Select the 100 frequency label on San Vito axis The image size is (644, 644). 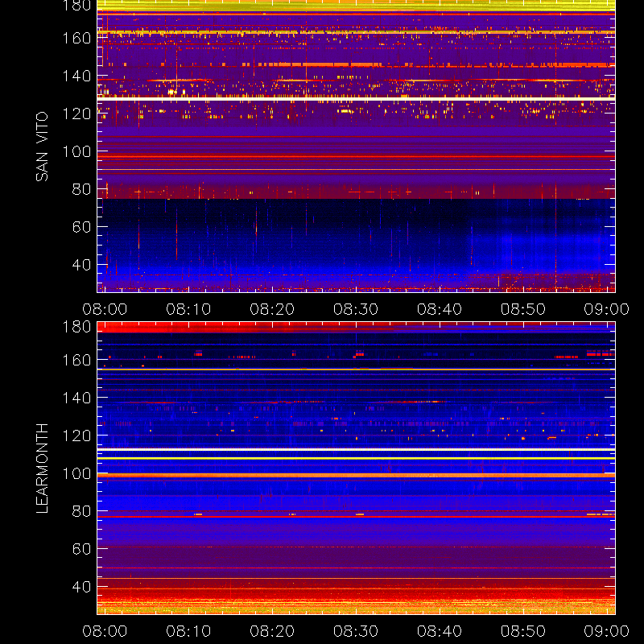pos(76,151)
